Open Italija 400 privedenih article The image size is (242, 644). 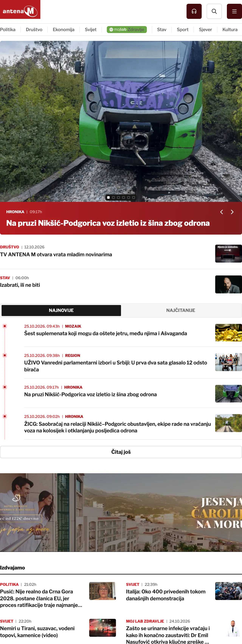(x=166, y=595)
